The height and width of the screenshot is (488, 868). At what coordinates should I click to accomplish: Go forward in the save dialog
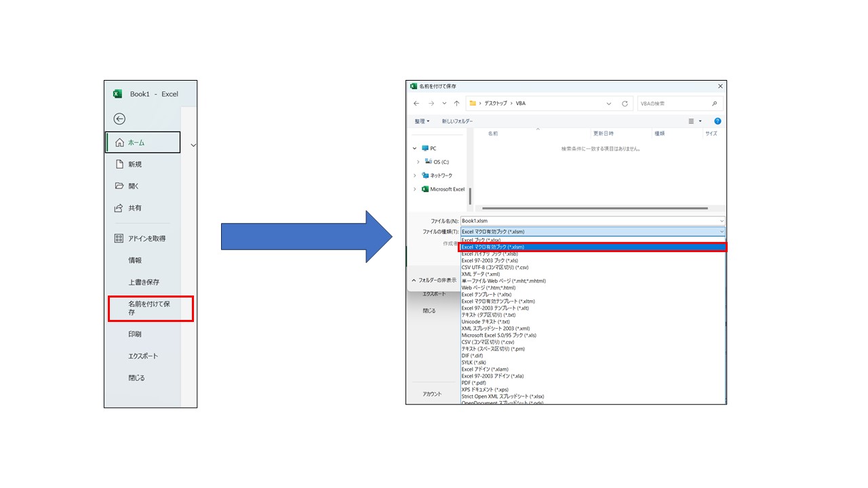tap(431, 104)
